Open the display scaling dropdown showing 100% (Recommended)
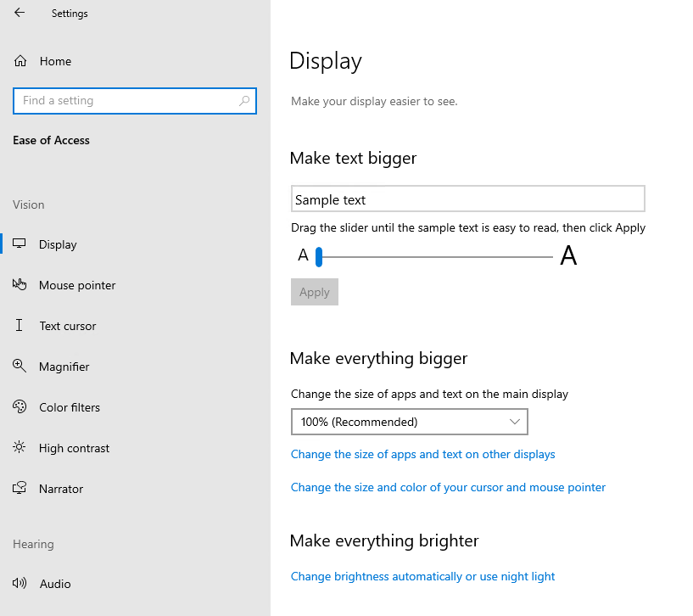693x616 pixels. [x=410, y=422]
